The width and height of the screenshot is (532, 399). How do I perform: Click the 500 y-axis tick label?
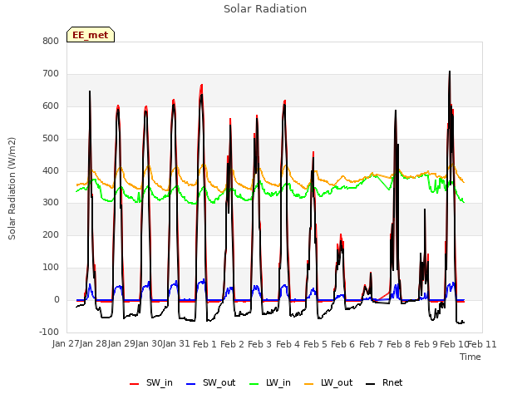[x=51, y=139]
